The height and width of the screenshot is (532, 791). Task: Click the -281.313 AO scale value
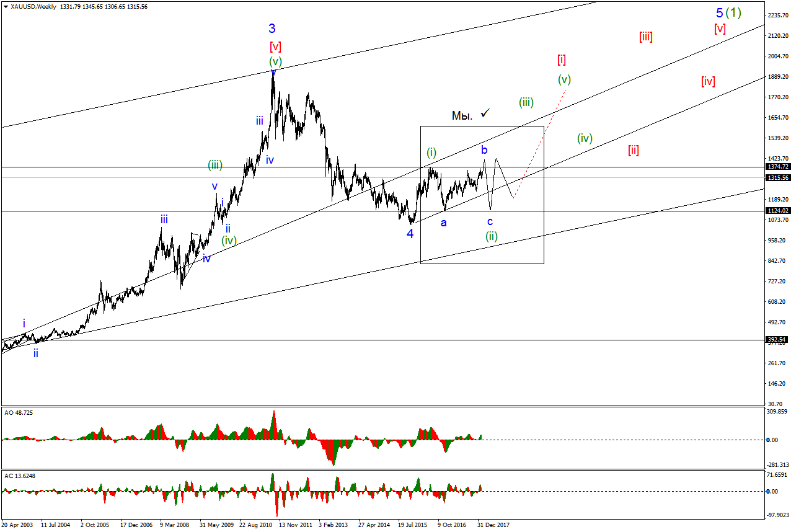(x=777, y=464)
